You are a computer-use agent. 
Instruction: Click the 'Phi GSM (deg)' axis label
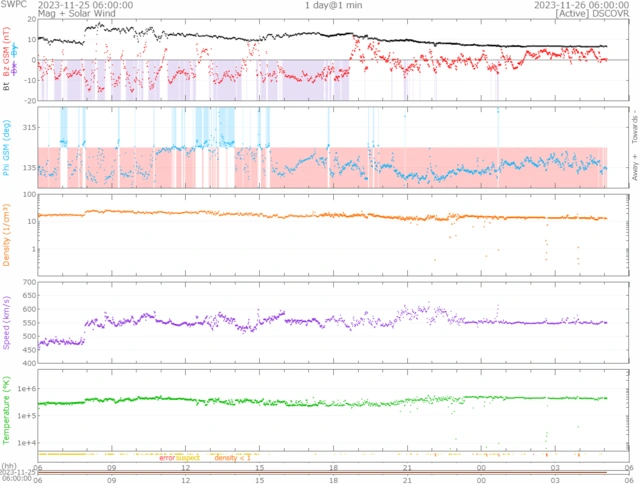tap(6, 148)
